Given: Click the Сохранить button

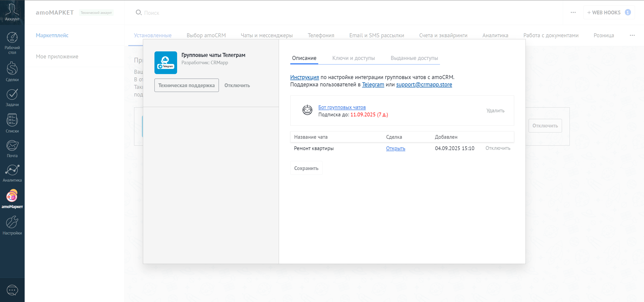Looking at the screenshot, I should coord(306,168).
